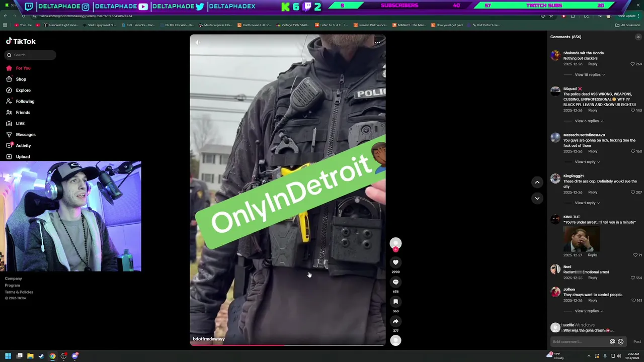The width and height of the screenshot is (644, 362).
Task: Open Activity notifications icon
Action: (x=9, y=145)
